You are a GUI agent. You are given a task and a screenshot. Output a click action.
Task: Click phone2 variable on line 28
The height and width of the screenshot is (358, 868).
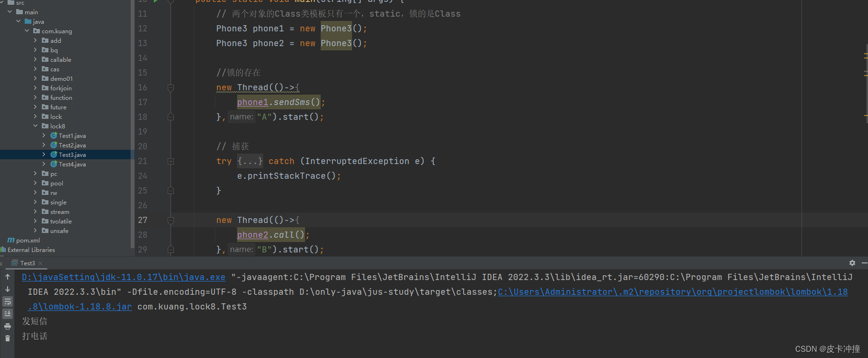coord(253,235)
